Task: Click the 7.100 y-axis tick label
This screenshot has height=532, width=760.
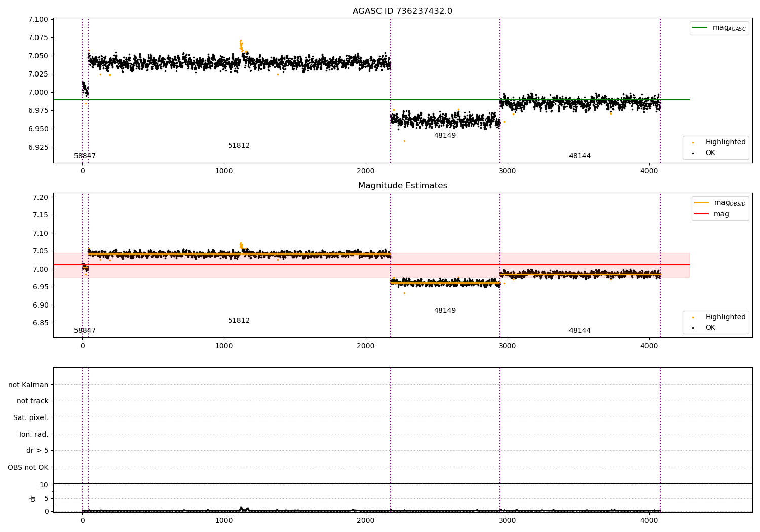Action: coord(38,19)
